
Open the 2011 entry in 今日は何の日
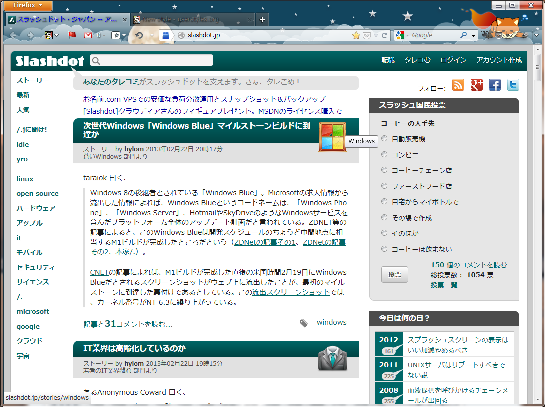pyautogui.click(x=457, y=370)
